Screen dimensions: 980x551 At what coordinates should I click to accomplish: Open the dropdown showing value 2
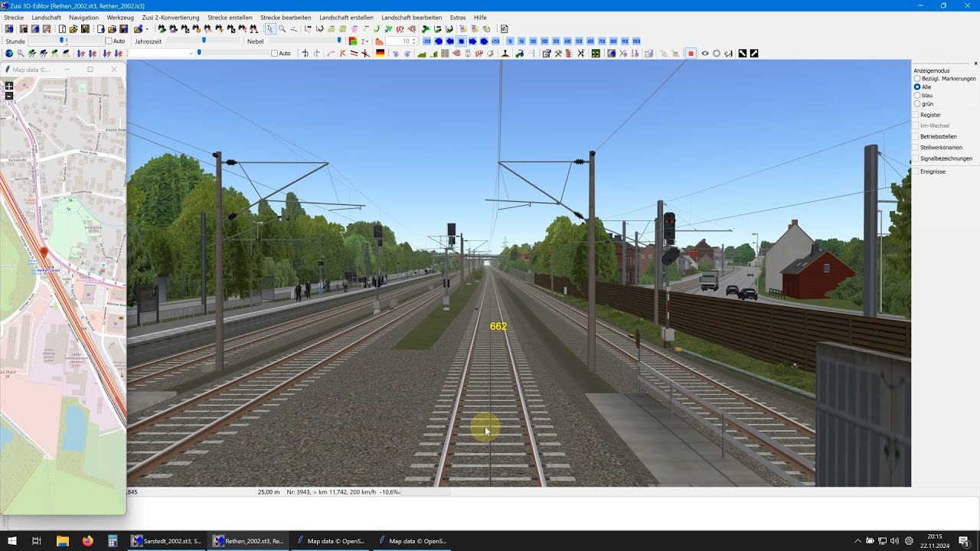(x=364, y=41)
